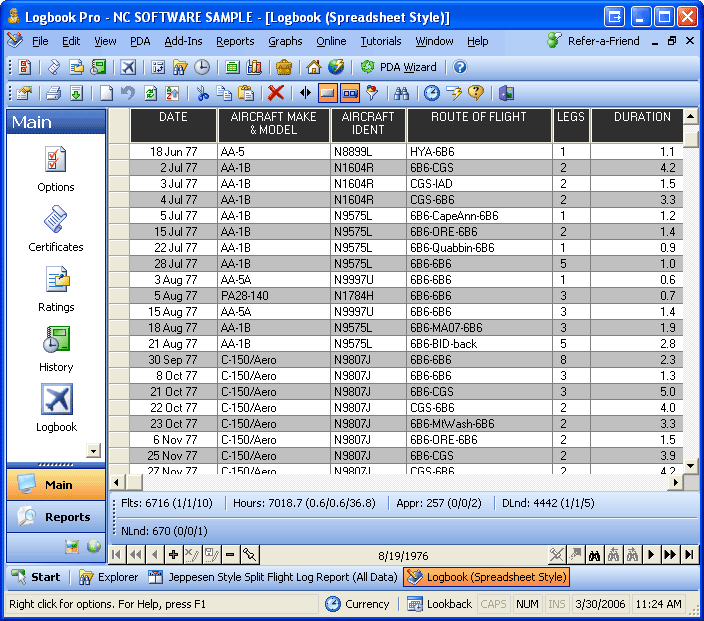Go to the first record navigator button

[x=117, y=555]
